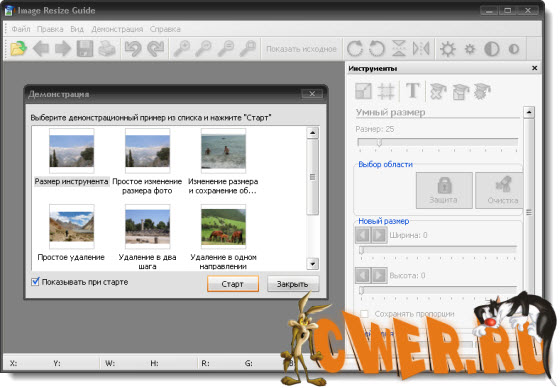The image size is (560, 388).
Task: Click the Старт button
Action: pos(233,284)
